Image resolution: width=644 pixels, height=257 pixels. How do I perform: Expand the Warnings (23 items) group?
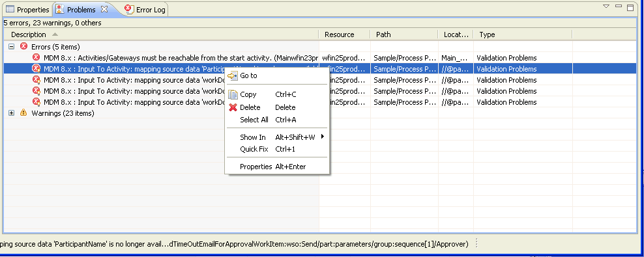click(12, 113)
